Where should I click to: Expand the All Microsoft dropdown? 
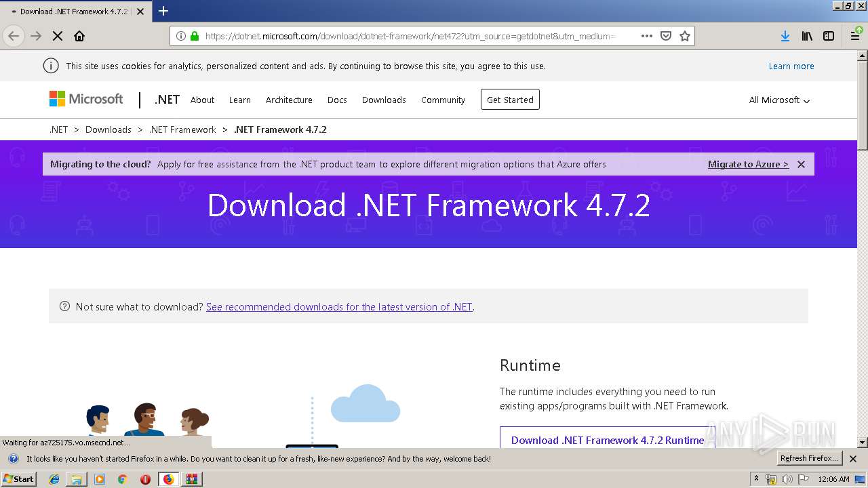pos(779,100)
